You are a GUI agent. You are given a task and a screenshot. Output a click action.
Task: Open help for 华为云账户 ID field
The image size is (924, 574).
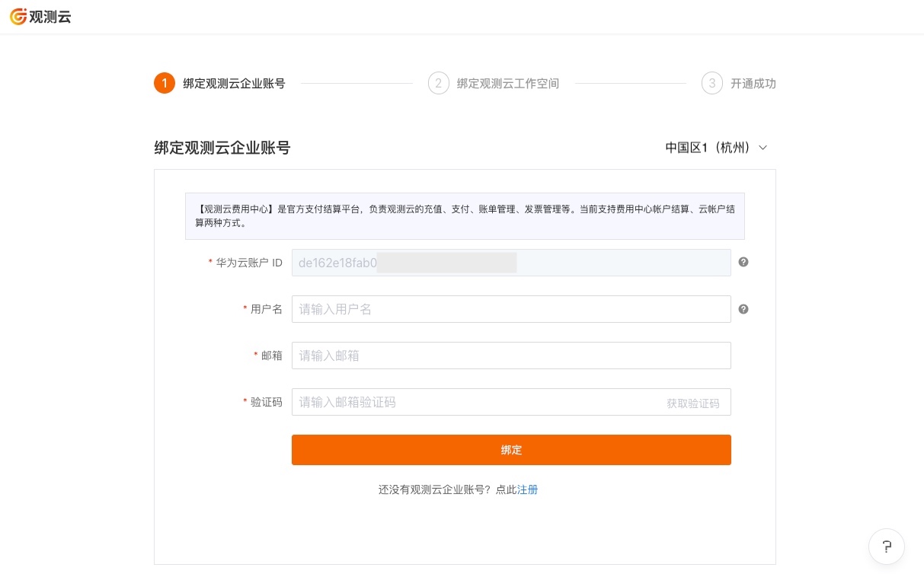pos(743,262)
